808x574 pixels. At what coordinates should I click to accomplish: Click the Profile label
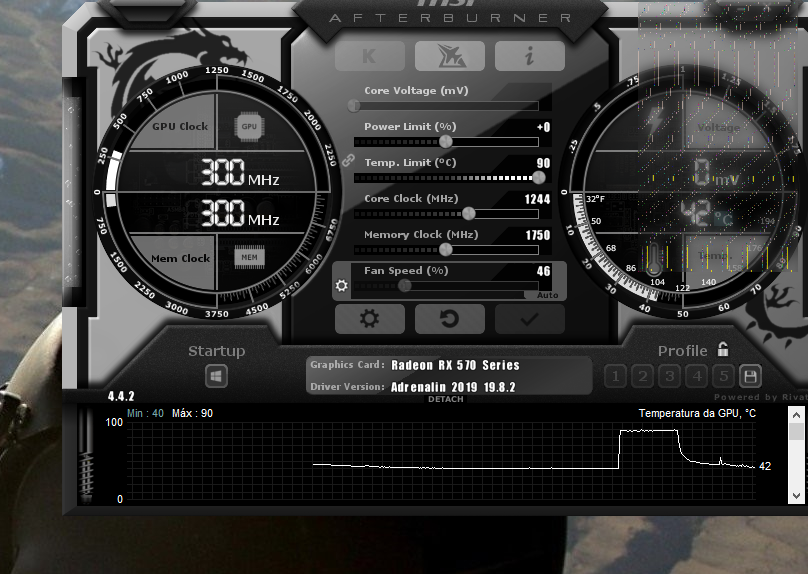click(x=682, y=351)
